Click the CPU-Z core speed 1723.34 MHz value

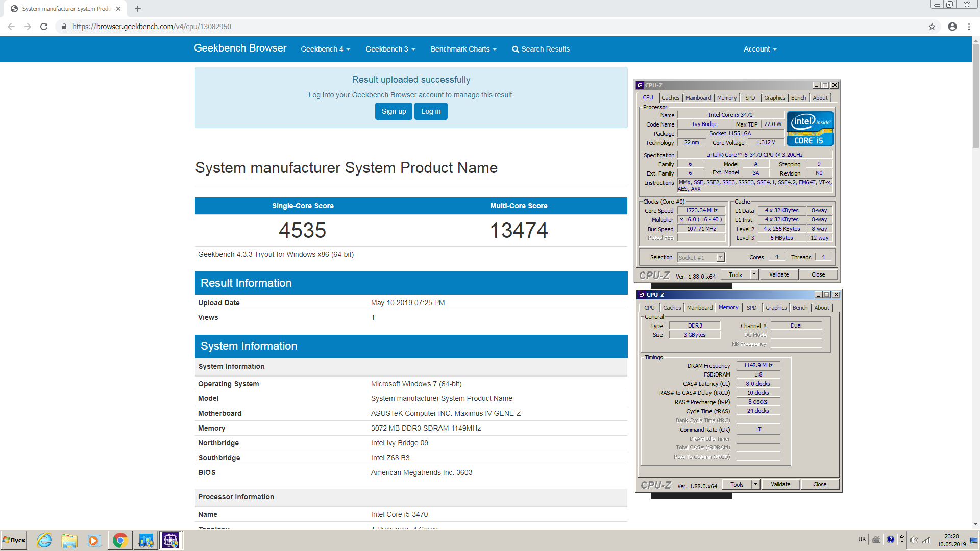[701, 210]
